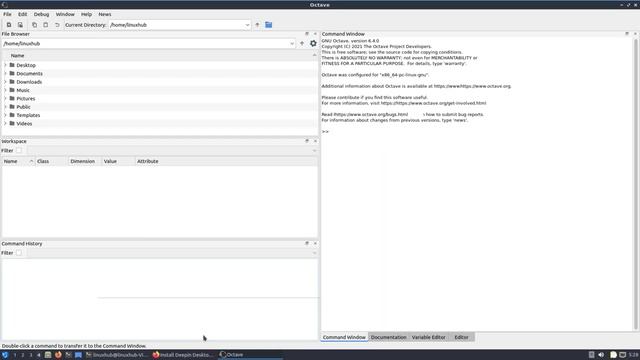Sort workspace by Value column
This screenshot has height=360, width=640.
coord(118,161)
